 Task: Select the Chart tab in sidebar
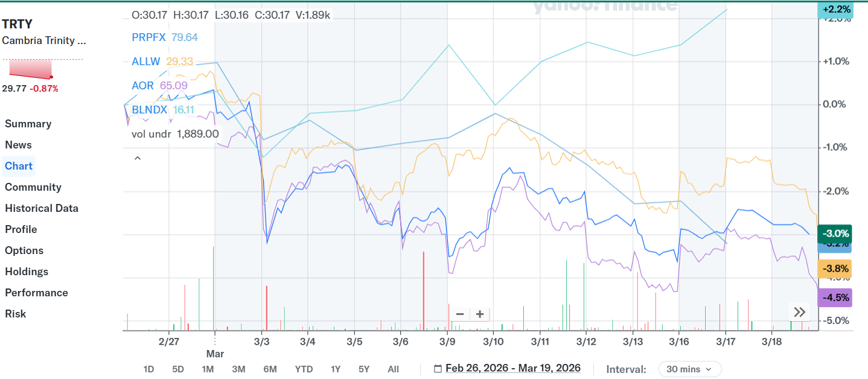pos(19,166)
